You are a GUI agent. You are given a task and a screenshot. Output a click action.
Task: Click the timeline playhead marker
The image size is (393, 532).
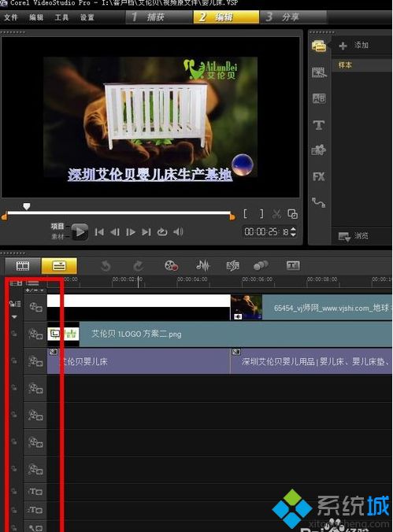point(139,281)
